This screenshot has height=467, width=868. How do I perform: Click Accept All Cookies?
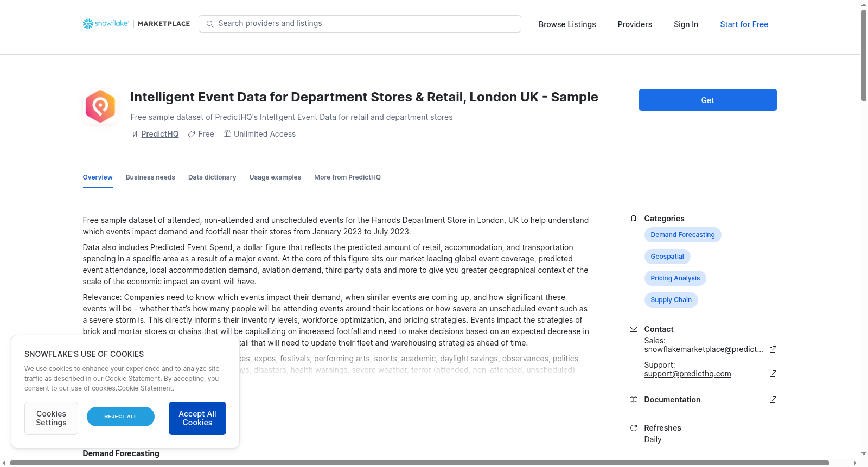tap(197, 418)
